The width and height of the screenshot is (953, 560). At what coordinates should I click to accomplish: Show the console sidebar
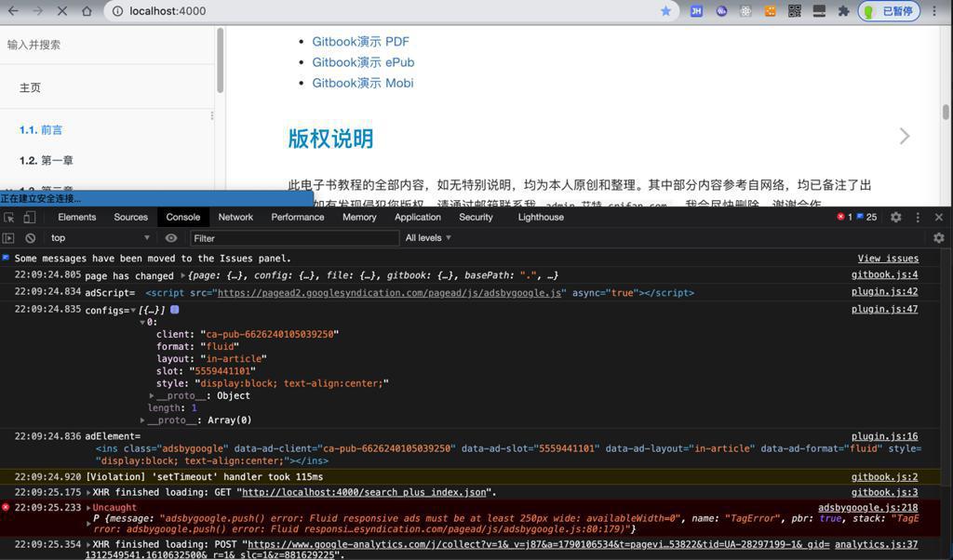(8, 238)
